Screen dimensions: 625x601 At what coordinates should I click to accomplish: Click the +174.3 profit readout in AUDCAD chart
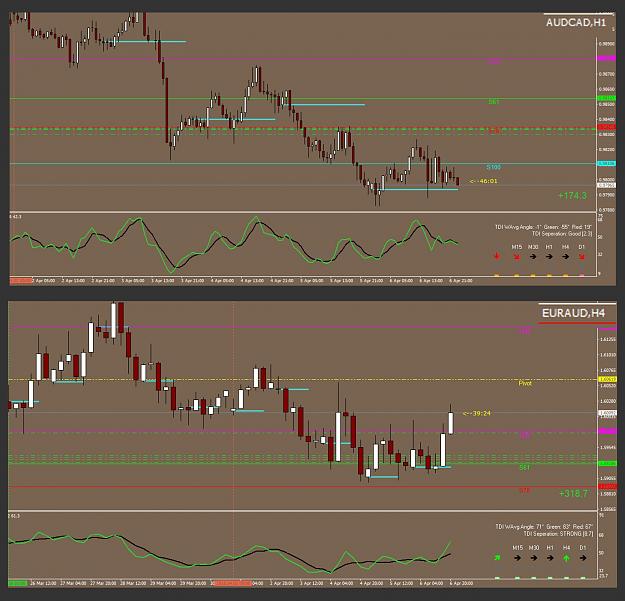point(572,196)
